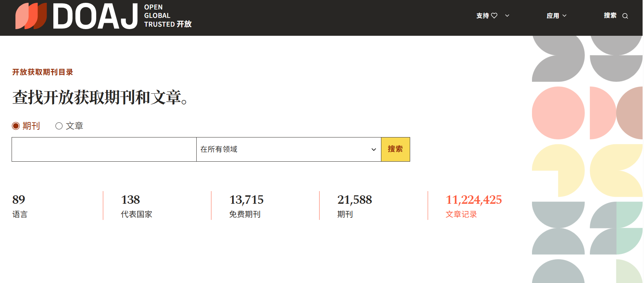Expand the 支持 menu chevron

(507, 16)
